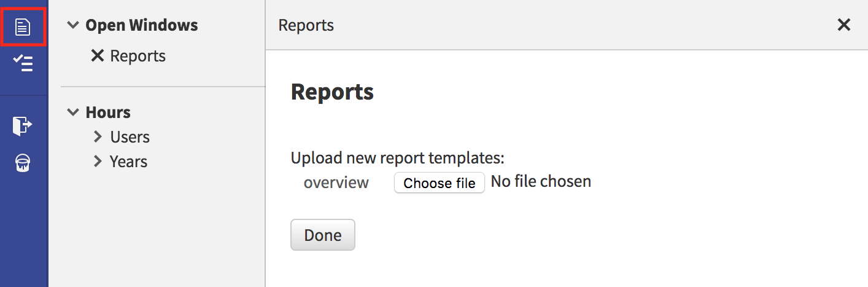Close the Reports panel with top-right X

click(844, 25)
